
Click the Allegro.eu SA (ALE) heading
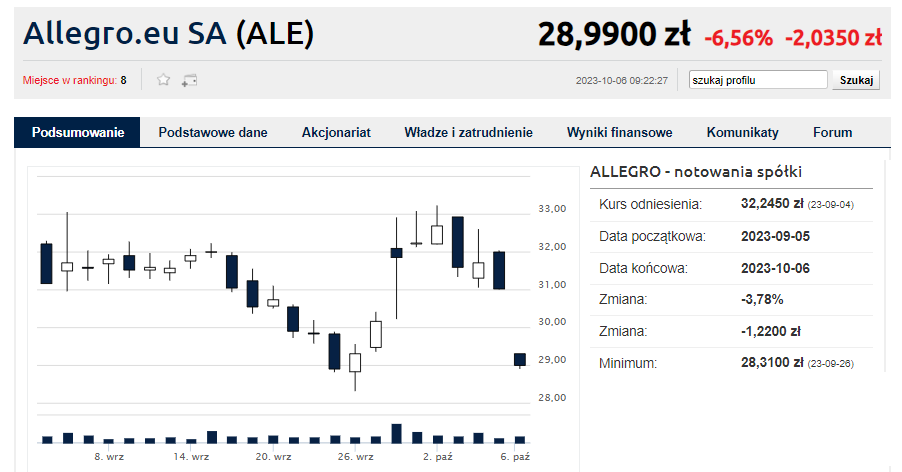click(x=169, y=34)
